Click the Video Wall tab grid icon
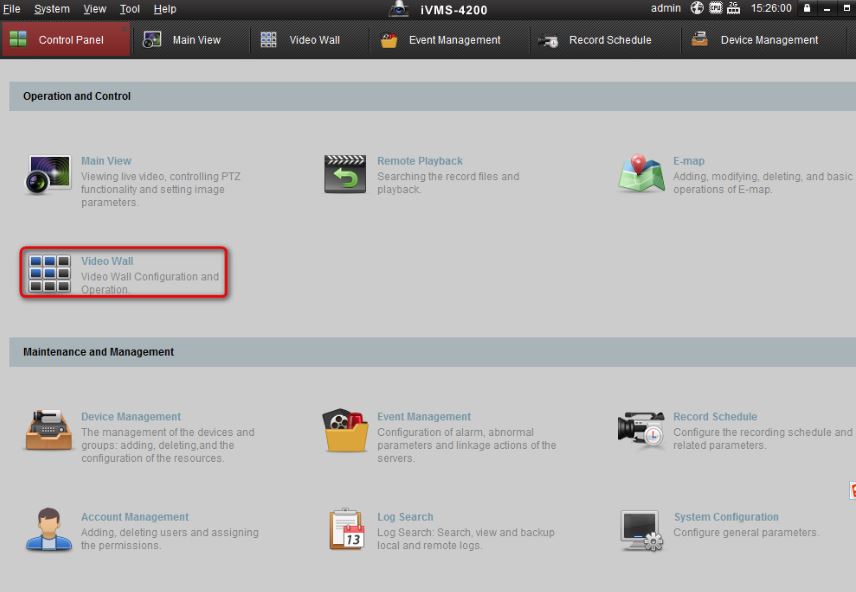856x592 pixels. pos(268,39)
